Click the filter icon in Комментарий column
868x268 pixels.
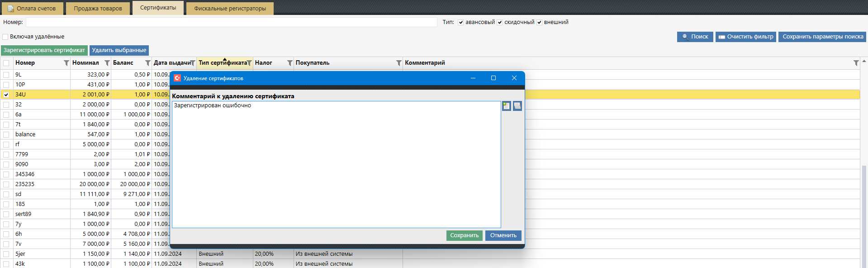(856, 63)
